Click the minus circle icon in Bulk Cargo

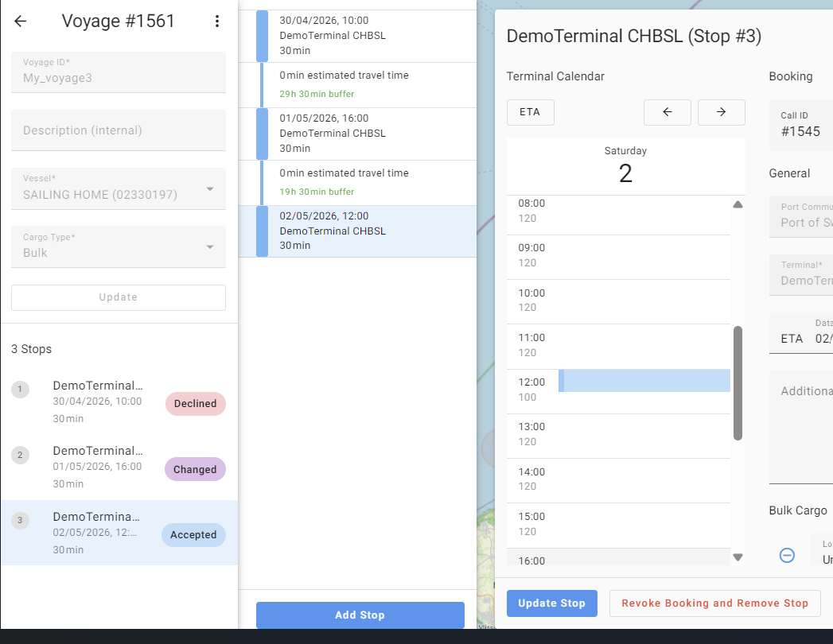click(x=787, y=555)
